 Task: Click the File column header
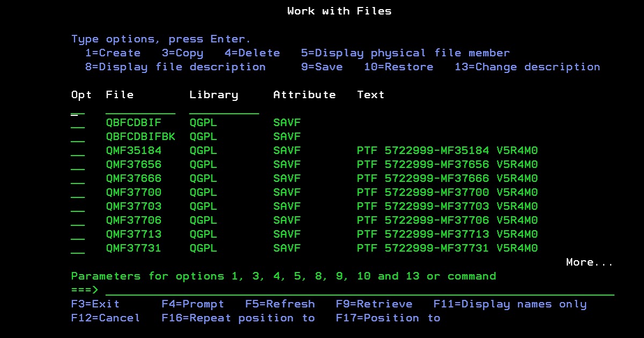pos(119,94)
